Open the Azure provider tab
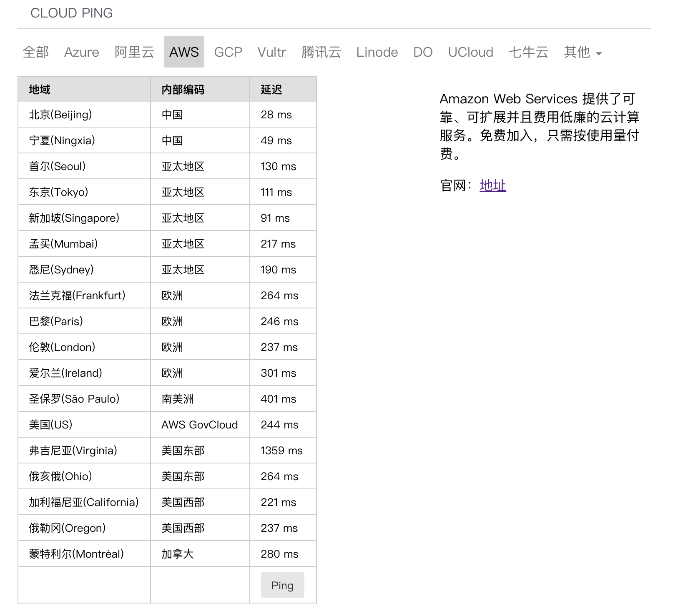The image size is (673, 616). pyautogui.click(x=81, y=52)
